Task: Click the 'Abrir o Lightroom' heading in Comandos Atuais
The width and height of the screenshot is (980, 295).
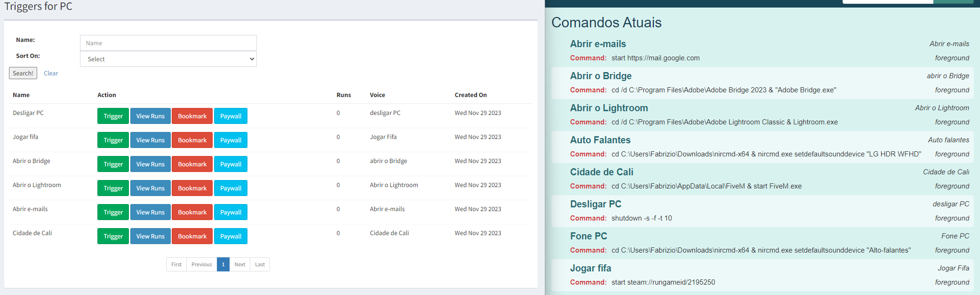Action: [x=609, y=108]
